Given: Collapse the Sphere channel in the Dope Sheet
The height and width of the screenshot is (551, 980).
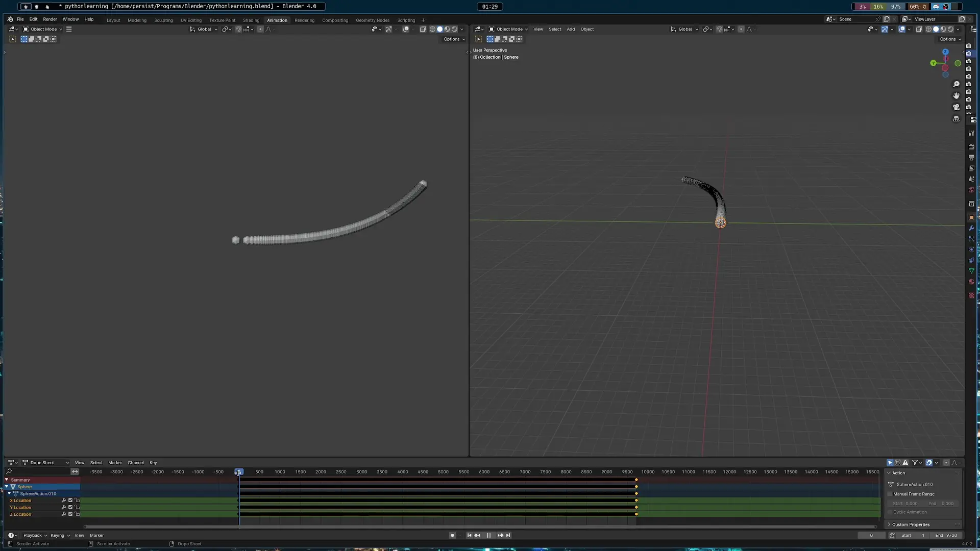Looking at the screenshot, I should (6, 487).
